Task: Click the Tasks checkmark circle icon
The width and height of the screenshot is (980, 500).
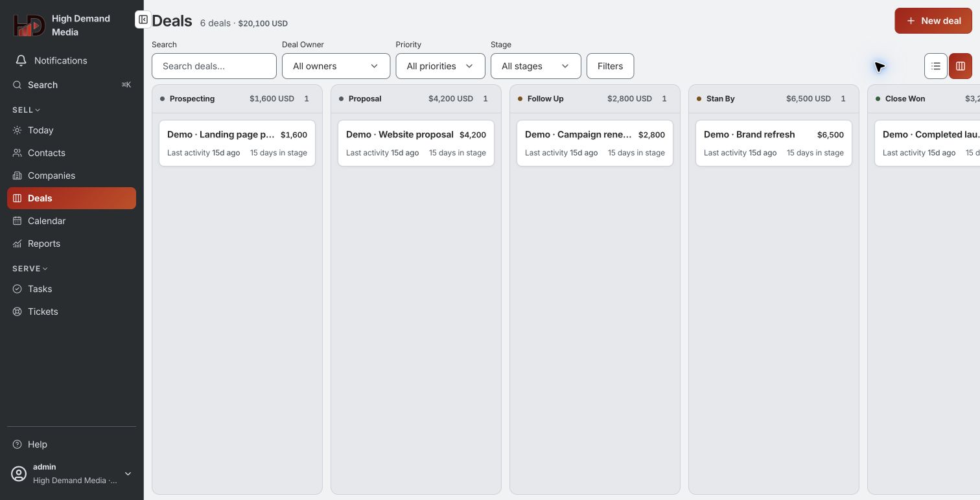Action: click(x=17, y=289)
